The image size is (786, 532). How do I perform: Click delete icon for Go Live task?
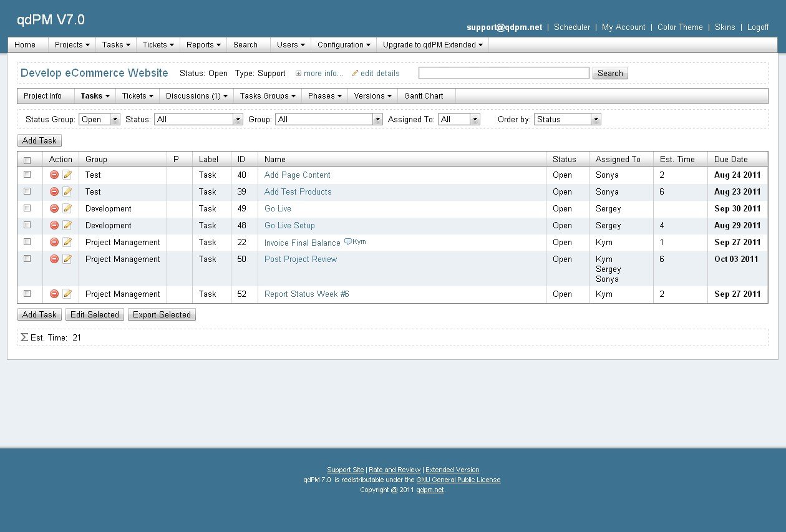[x=54, y=209]
